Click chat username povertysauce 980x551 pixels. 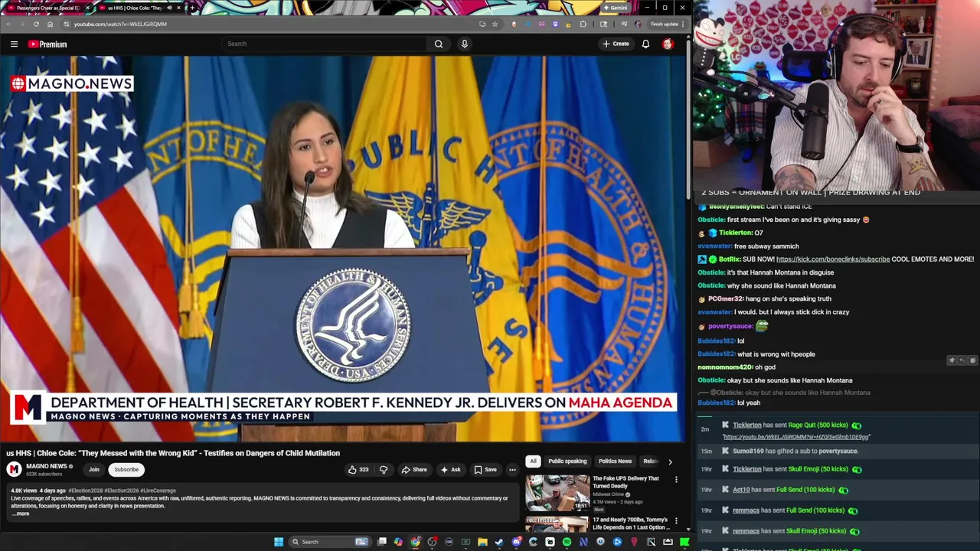730,326
